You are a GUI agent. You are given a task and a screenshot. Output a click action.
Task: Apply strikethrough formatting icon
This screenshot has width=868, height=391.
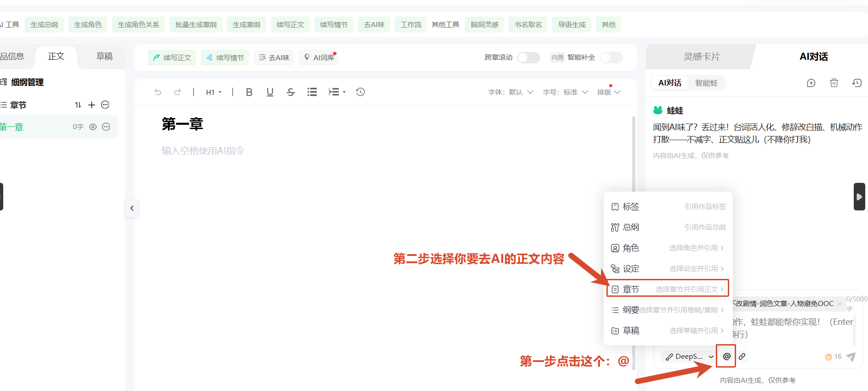[291, 92]
